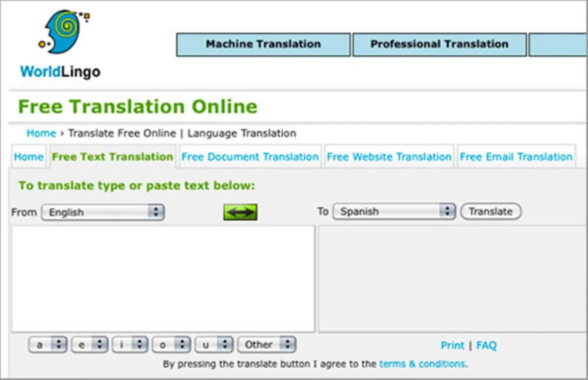Expand the 'u' accent character dropdown

tap(214, 345)
